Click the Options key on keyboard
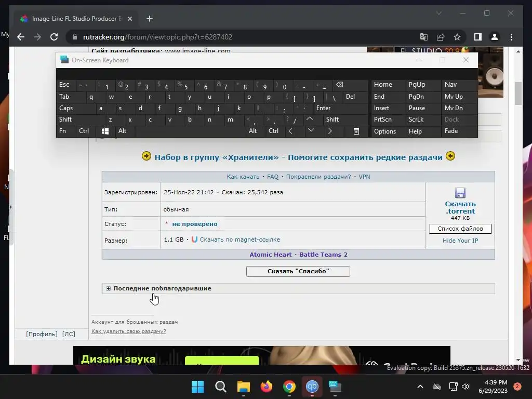 coord(388,131)
